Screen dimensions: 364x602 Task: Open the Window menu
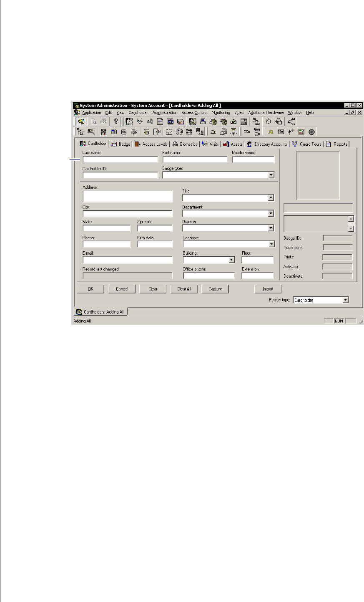click(295, 113)
